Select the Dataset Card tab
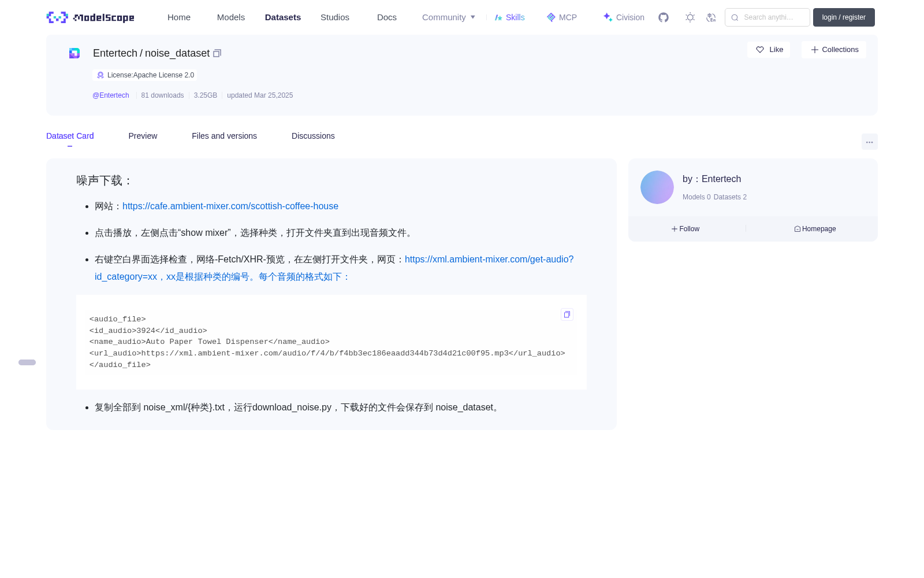 point(70,136)
